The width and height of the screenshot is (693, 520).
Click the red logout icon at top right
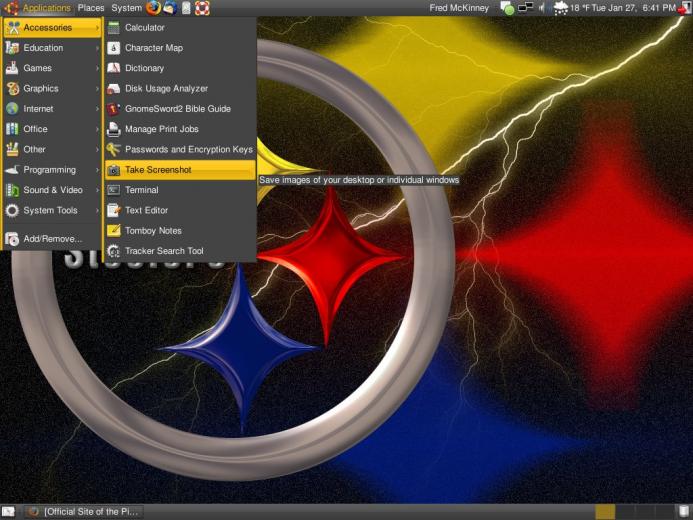(685, 8)
